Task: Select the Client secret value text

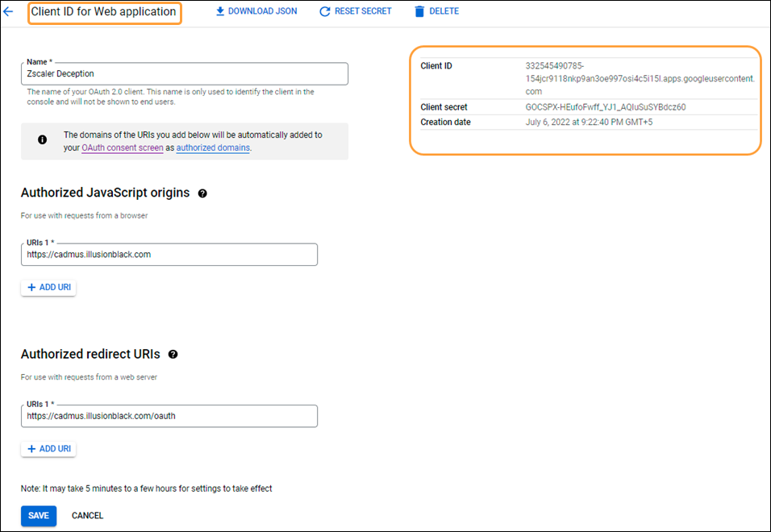Action: [x=605, y=107]
